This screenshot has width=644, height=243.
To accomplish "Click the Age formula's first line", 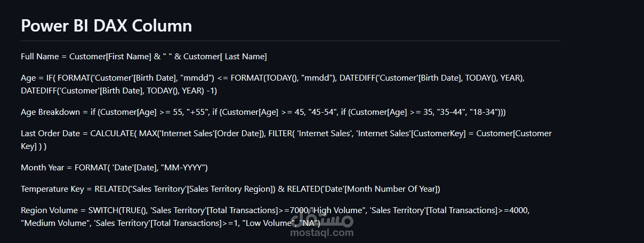I will pos(273,78).
